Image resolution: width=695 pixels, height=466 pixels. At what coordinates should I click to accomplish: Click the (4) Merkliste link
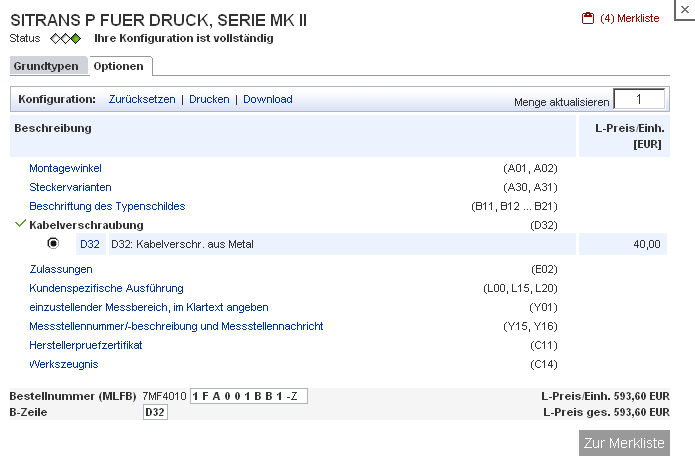629,18
